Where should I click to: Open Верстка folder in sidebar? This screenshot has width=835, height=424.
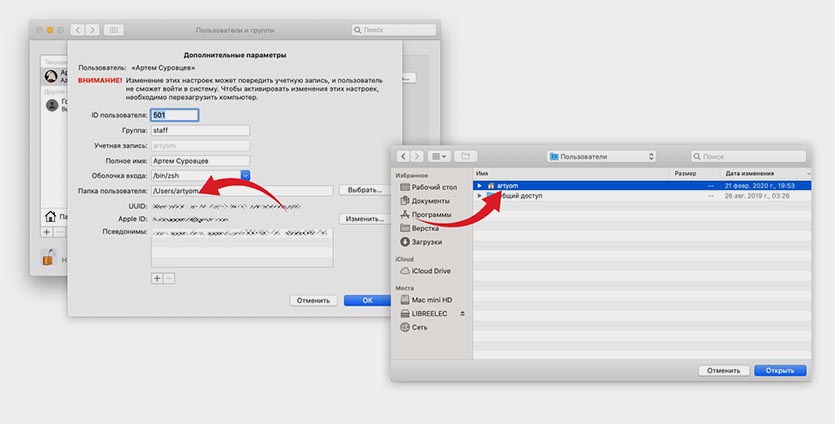(x=419, y=229)
